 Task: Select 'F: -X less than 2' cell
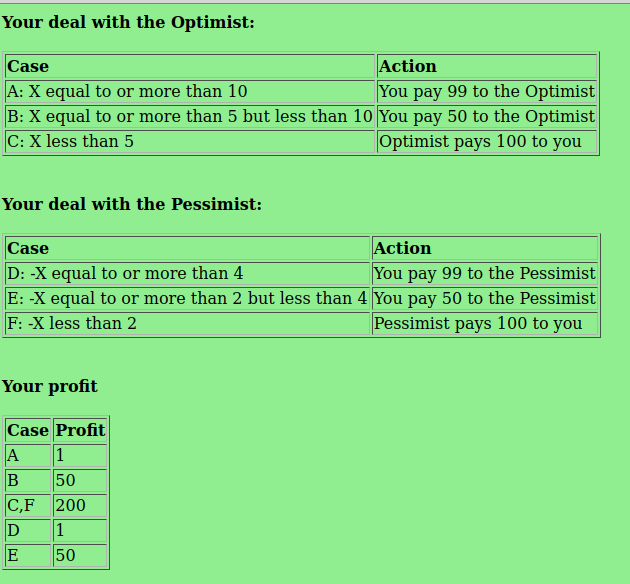188,323
